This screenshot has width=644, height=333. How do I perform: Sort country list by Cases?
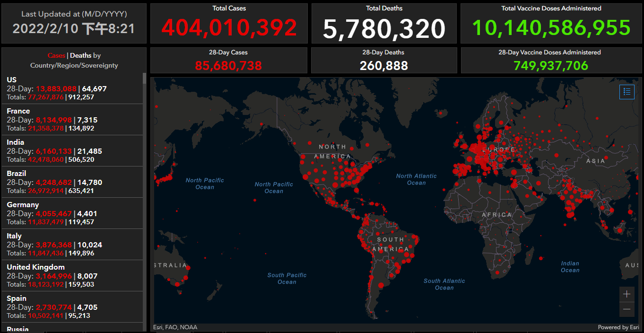[56, 56]
